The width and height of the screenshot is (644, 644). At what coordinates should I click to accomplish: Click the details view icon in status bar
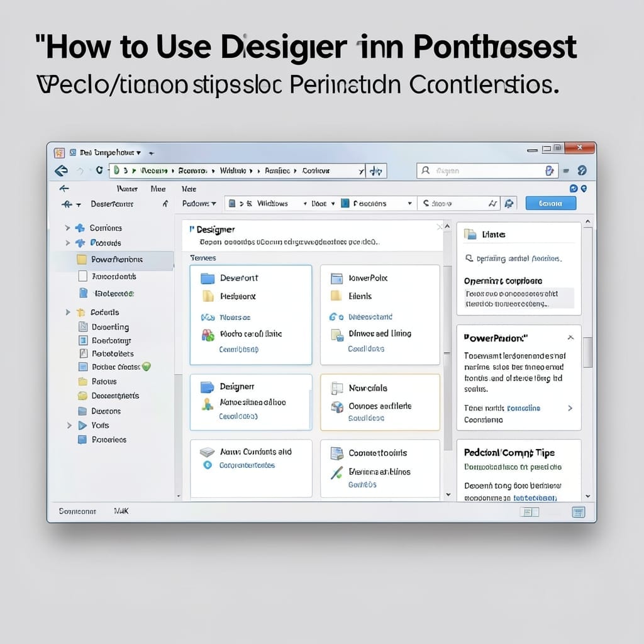(529, 512)
